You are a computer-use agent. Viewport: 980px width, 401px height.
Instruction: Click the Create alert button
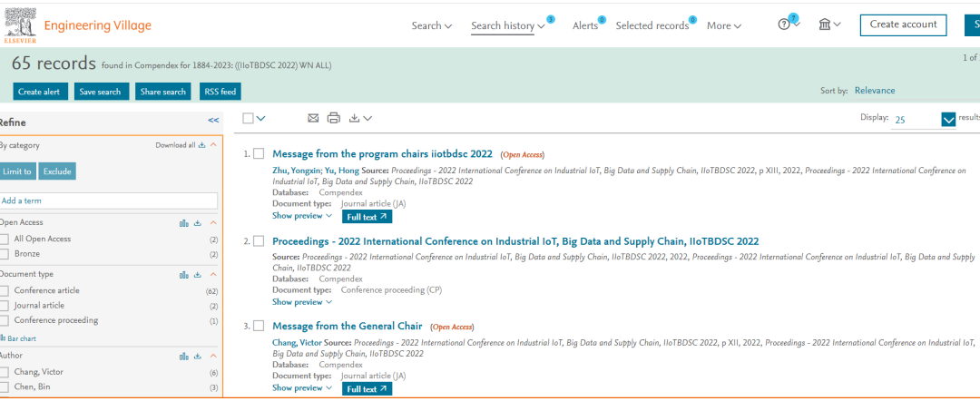[x=39, y=92]
